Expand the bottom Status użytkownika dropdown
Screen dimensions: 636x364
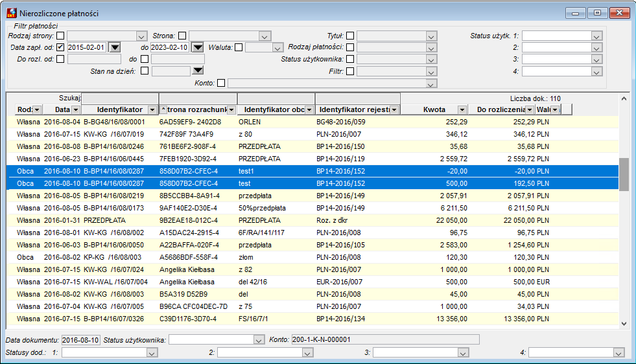(259, 340)
